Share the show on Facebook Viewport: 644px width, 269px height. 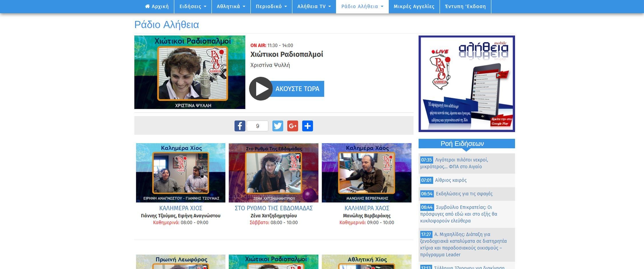point(240,125)
